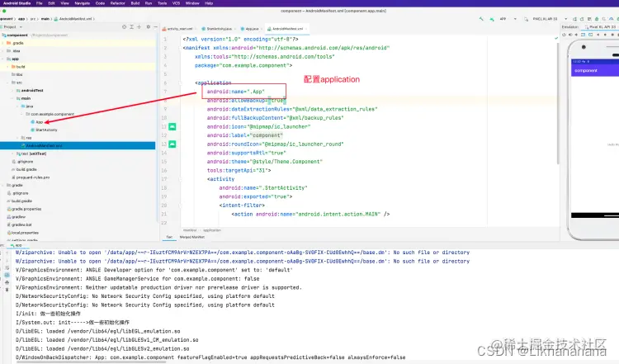
Task: Switch to the activity_start.xml editor tab
Action: tap(178, 29)
